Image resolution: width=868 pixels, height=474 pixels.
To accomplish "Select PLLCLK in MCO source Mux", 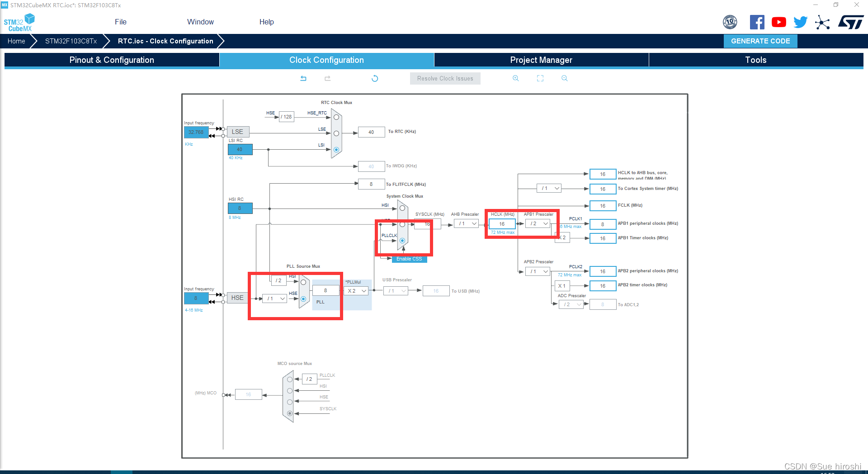I will coord(290,379).
